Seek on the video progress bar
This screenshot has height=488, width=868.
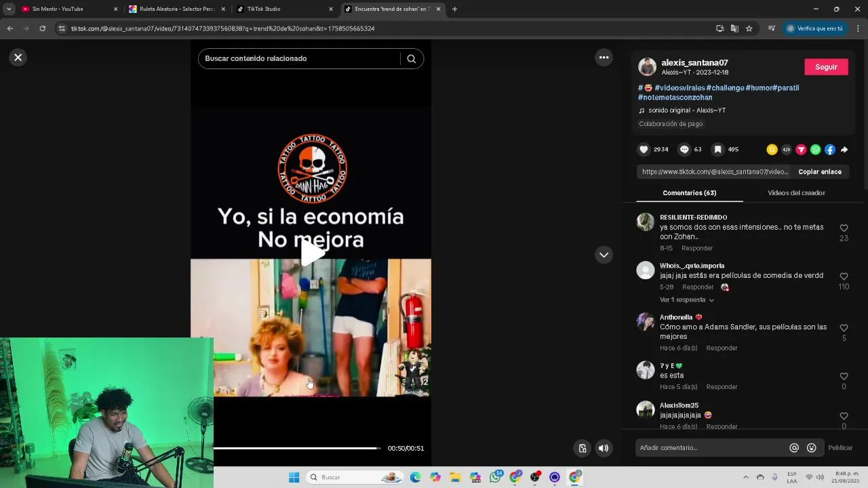coord(297,448)
